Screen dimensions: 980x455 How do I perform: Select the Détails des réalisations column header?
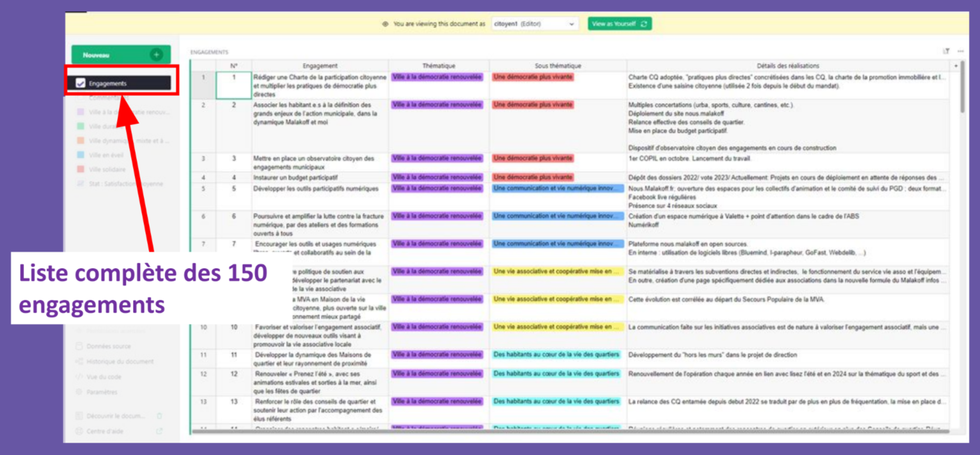[788, 66]
